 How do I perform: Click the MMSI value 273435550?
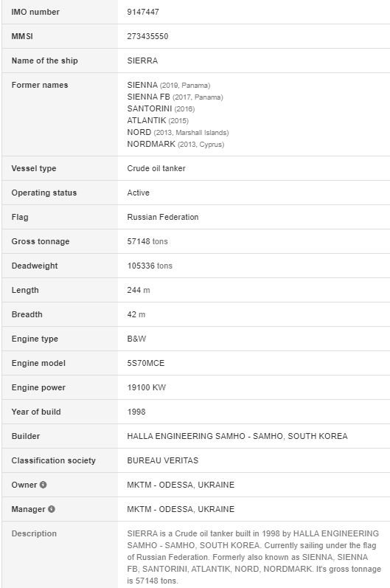[147, 36]
